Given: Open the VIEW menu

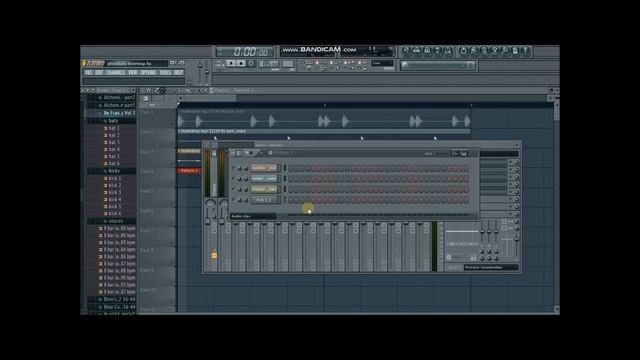Looking at the screenshot, I should (x=133, y=73).
